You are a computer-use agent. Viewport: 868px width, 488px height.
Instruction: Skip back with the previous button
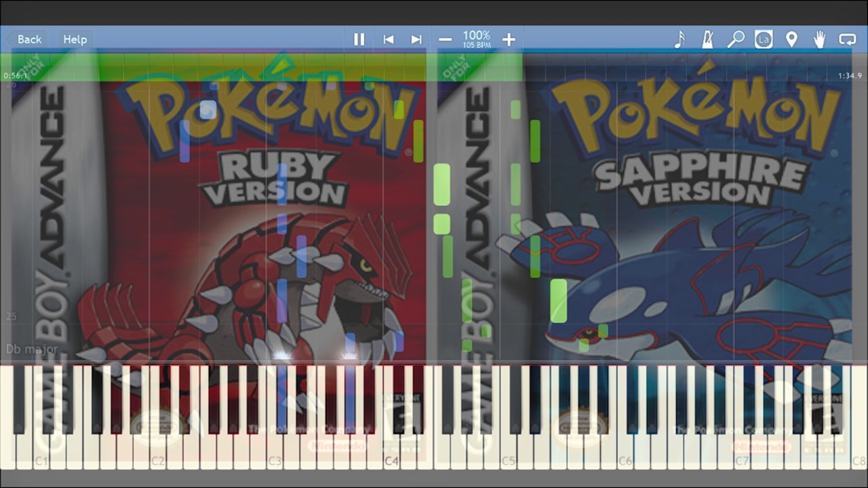389,39
